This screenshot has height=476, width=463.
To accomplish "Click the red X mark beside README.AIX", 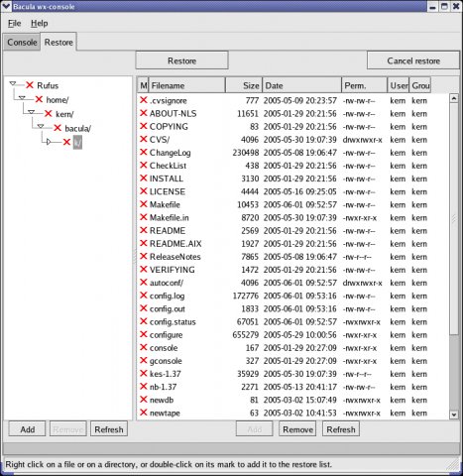I will pos(144,243).
